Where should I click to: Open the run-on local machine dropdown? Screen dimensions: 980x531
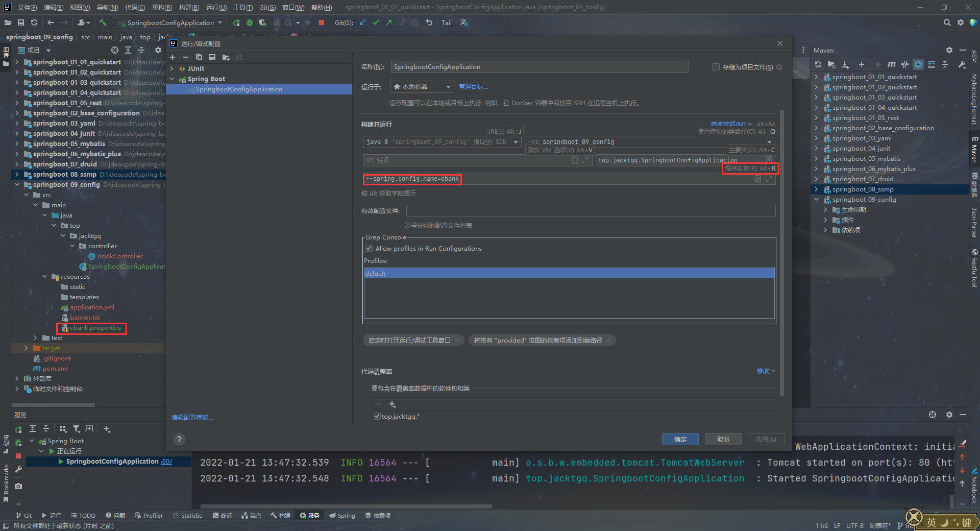tap(422, 87)
